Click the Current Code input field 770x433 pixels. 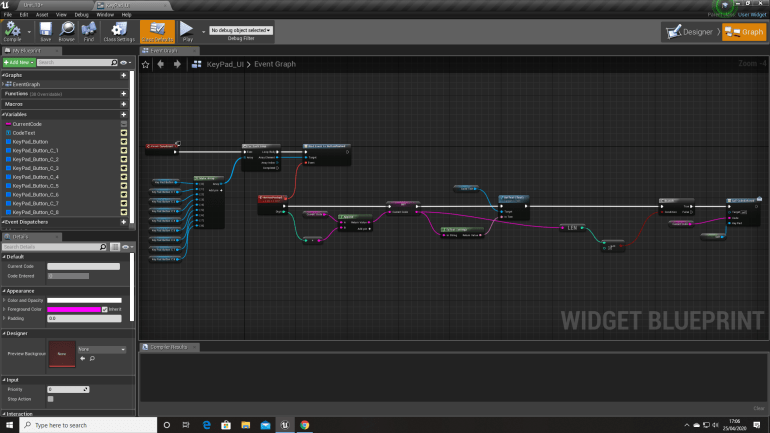point(83,266)
